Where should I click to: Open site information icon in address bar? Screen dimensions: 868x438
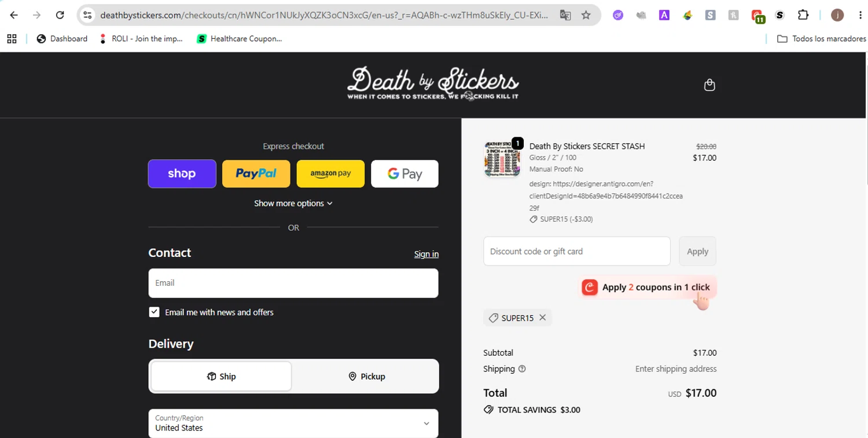click(87, 15)
